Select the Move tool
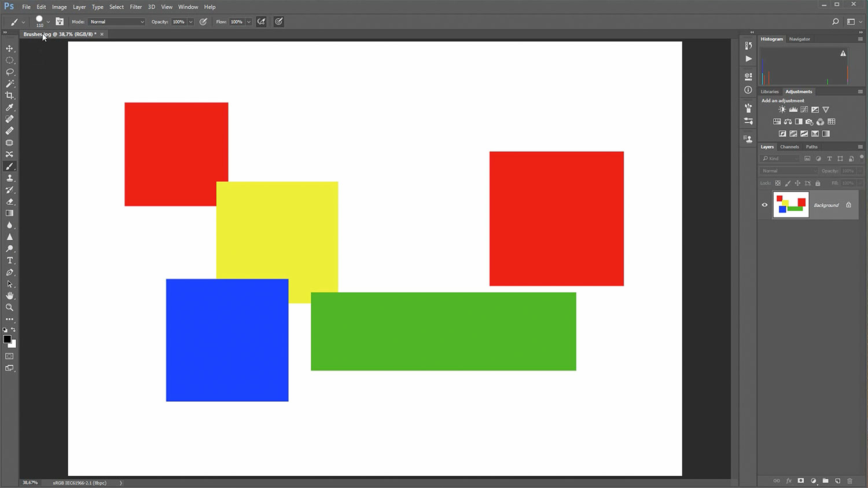 click(9, 49)
